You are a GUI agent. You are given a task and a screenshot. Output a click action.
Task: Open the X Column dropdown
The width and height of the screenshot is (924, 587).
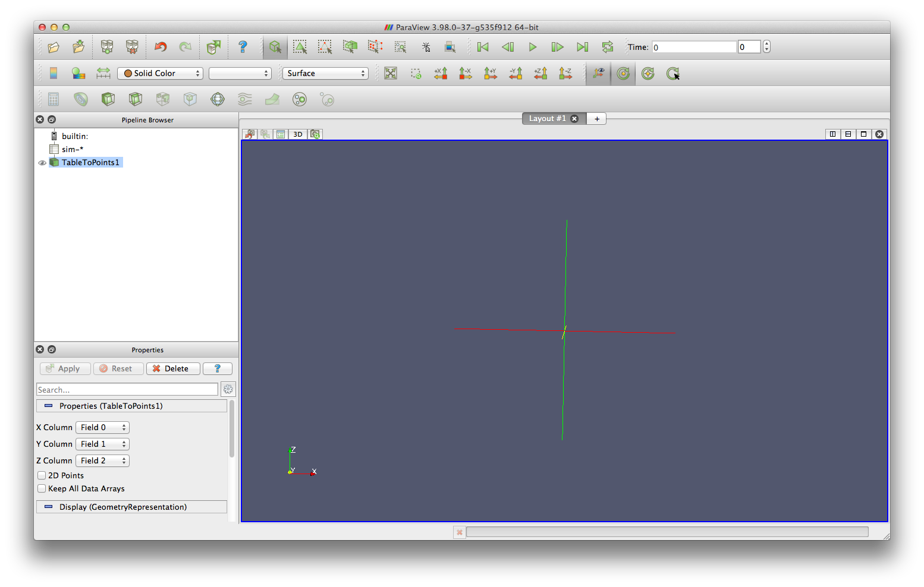click(102, 427)
